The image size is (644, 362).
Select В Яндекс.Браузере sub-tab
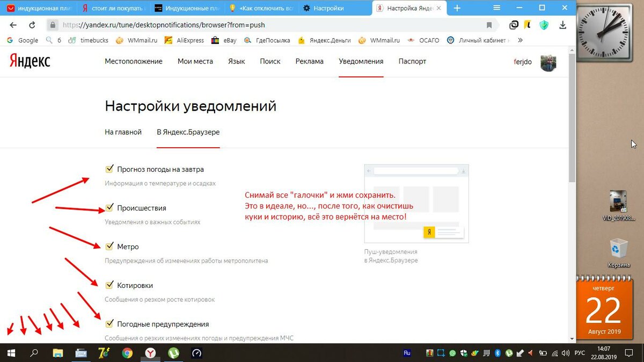[188, 132]
